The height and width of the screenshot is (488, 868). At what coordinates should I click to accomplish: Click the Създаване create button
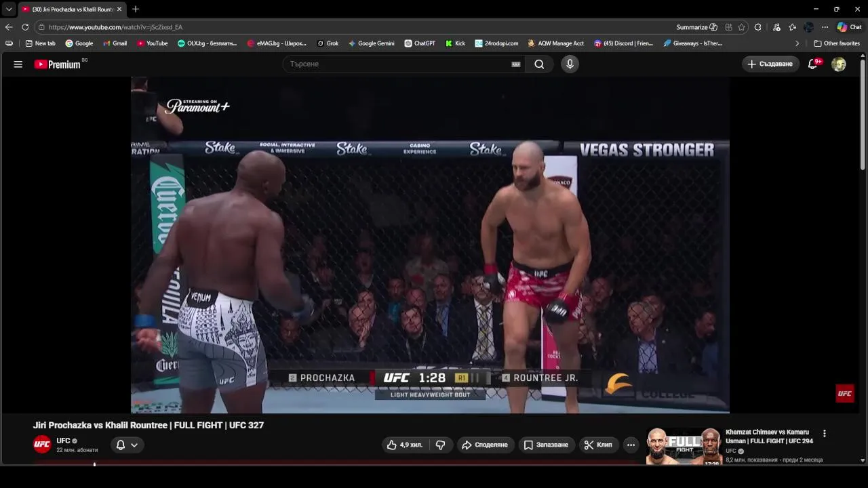(x=770, y=64)
